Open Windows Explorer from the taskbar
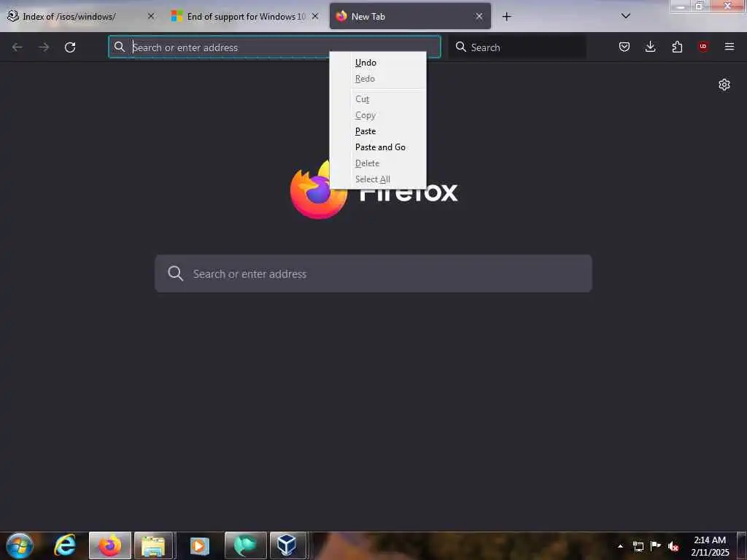The image size is (747, 560). [x=153, y=545]
